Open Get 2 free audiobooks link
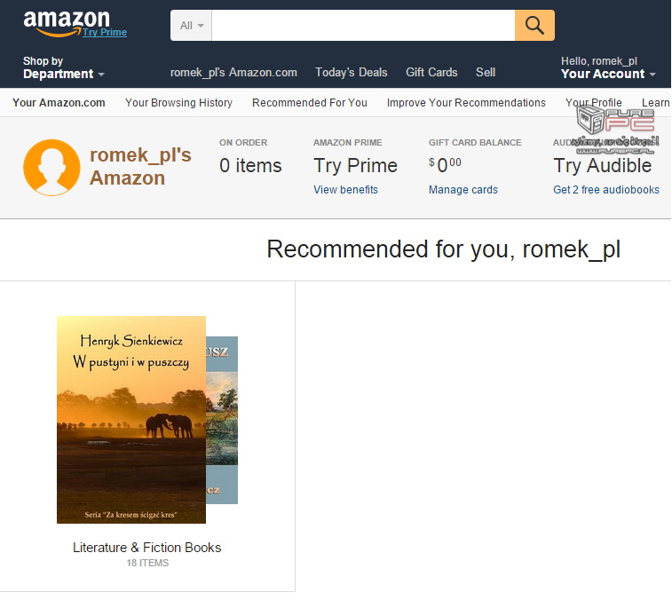This screenshot has width=672, height=616. (x=606, y=190)
